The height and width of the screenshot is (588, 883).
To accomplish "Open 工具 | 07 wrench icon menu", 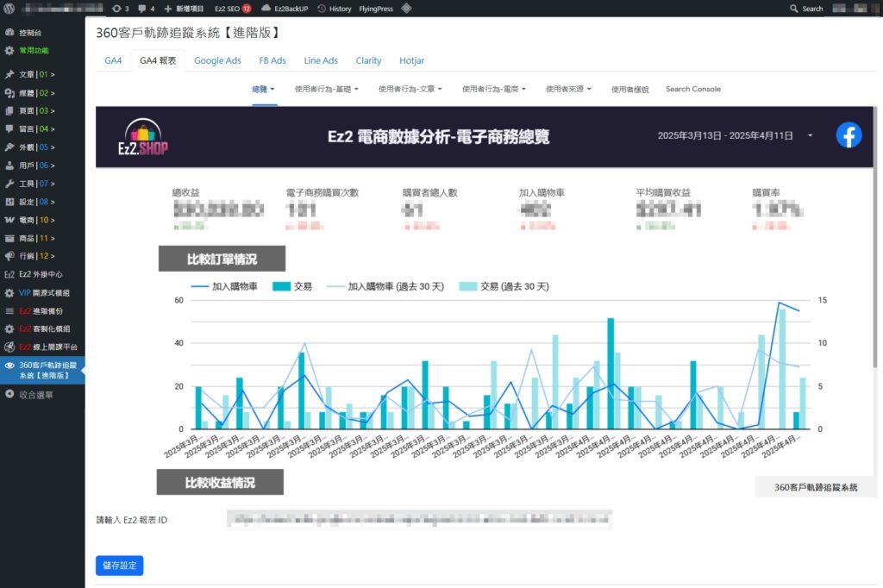I will (x=9, y=184).
